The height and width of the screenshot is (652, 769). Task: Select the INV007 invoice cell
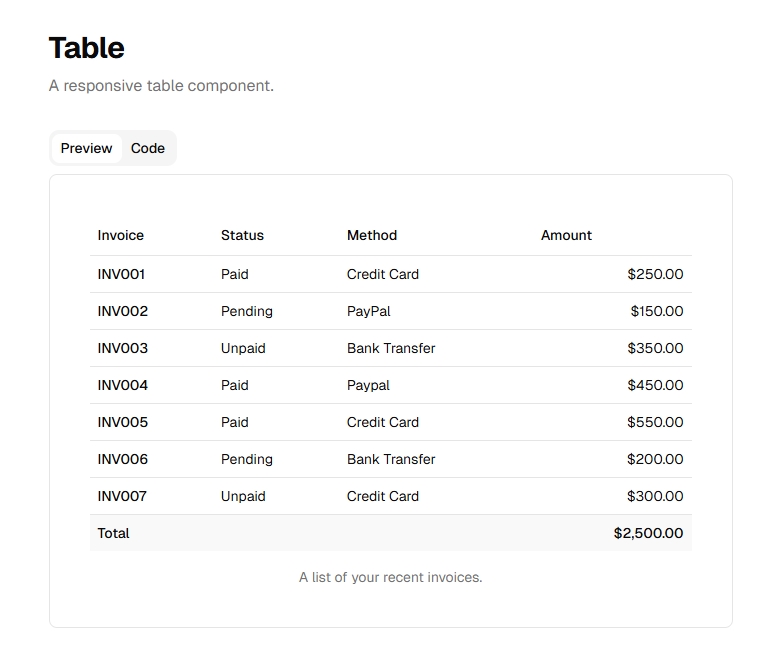coord(122,496)
